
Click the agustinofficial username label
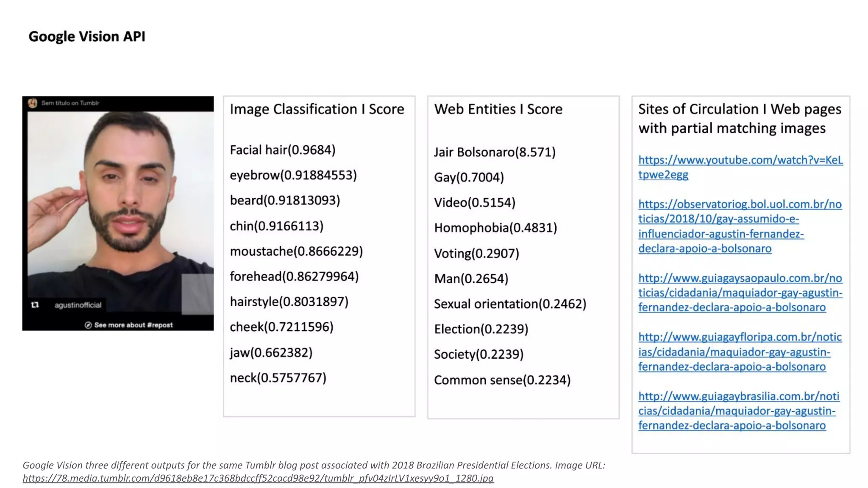(x=78, y=305)
